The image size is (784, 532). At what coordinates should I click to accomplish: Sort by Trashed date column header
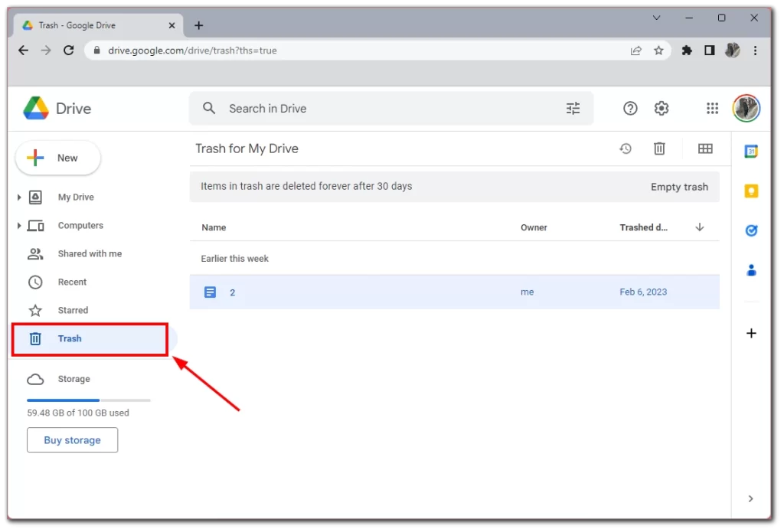pyautogui.click(x=643, y=227)
